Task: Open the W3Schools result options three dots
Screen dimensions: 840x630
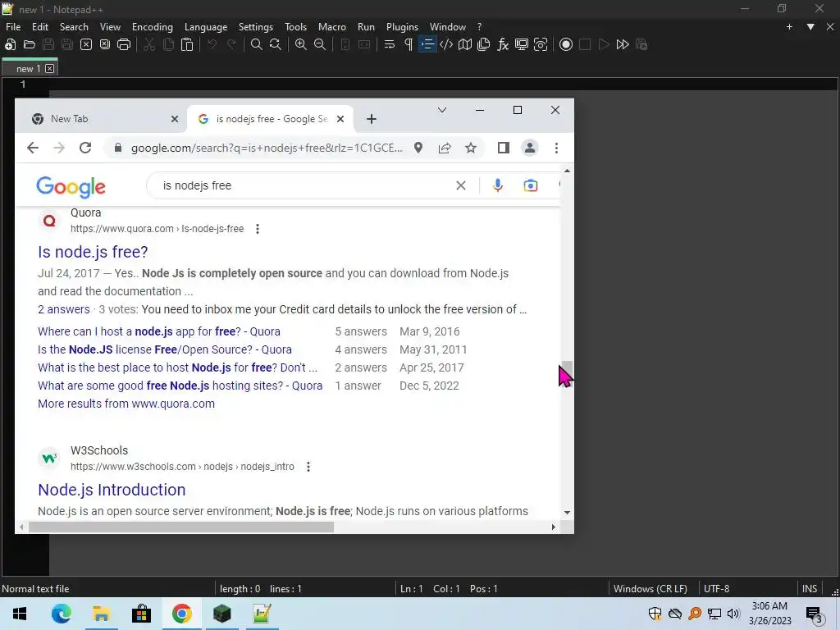Action: point(308,467)
